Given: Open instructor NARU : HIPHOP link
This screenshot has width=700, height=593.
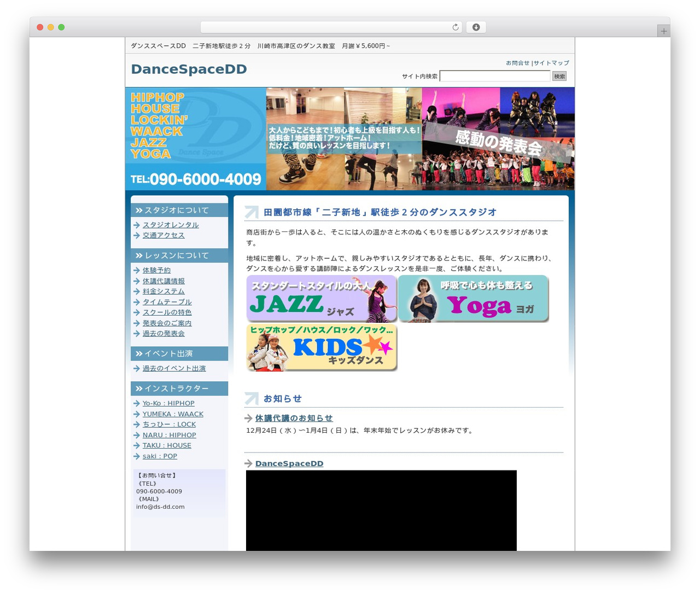Looking at the screenshot, I should (x=169, y=435).
